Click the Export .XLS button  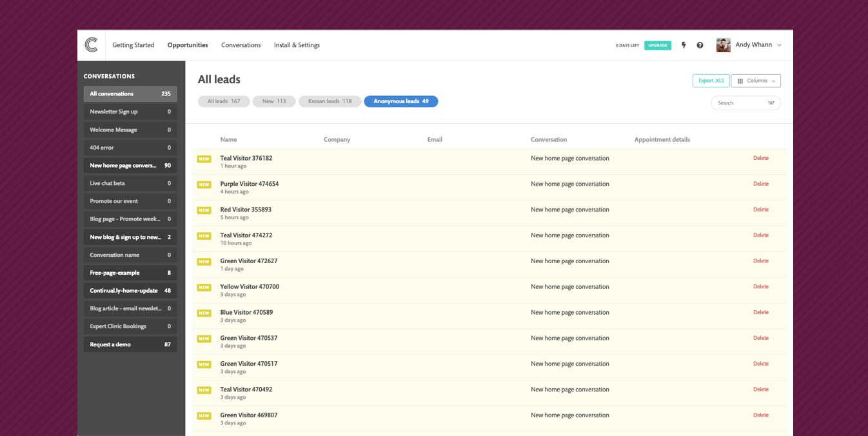(x=711, y=81)
